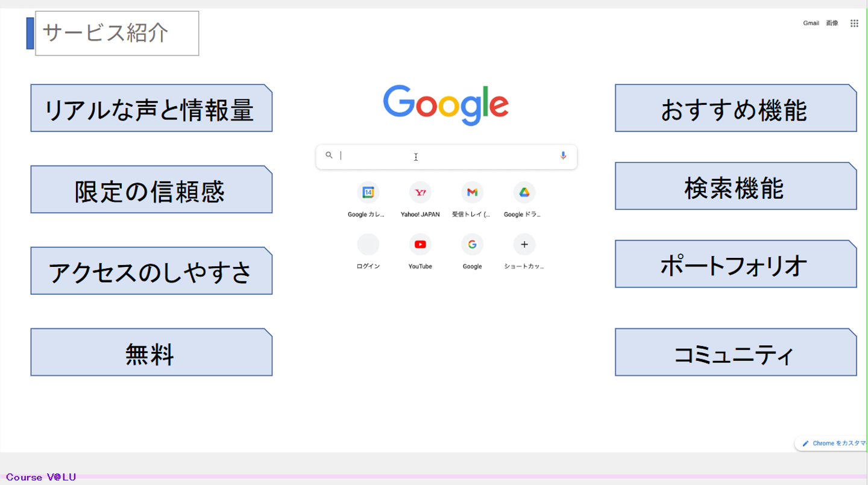Viewport: 868px width, 485px height.
Task: Select the リアルな声と情報量 box
Action: (x=151, y=108)
